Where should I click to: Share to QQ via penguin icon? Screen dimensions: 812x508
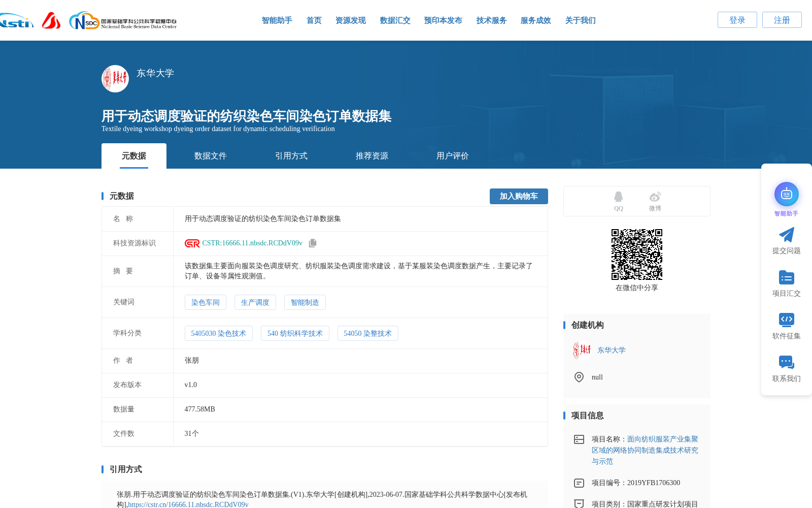coord(618,197)
